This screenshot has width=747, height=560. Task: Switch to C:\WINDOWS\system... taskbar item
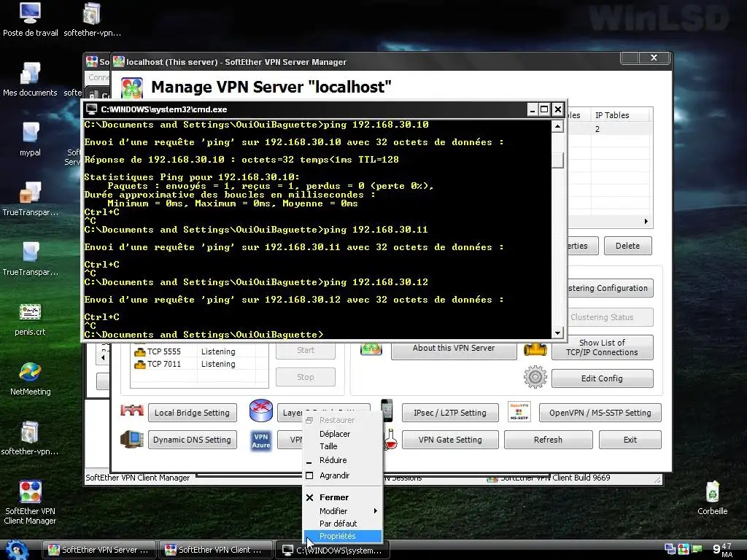tap(333, 550)
